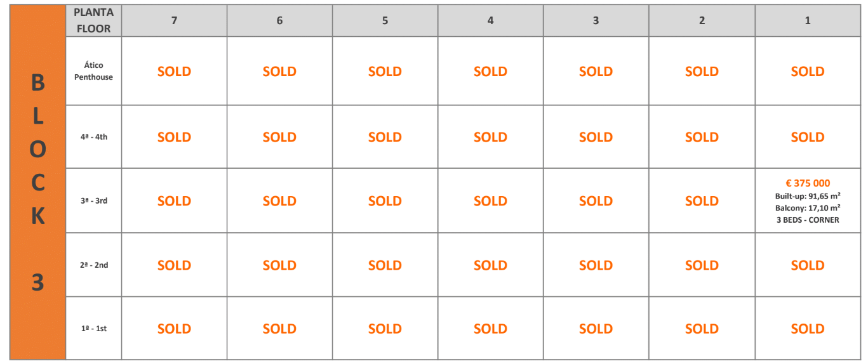Click SOLD cell for Penthouse unit 7
The height and width of the screenshot is (361, 868).
pyautogui.click(x=174, y=72)
